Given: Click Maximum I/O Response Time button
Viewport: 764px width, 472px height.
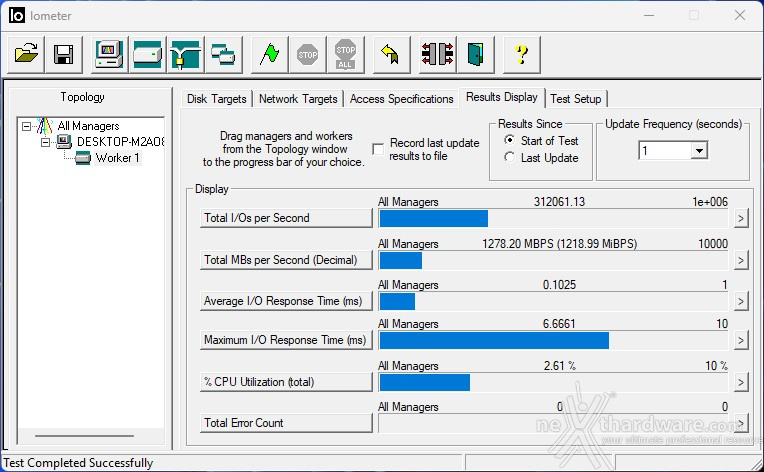Looking at the screenshot, I should coord(286,340).
